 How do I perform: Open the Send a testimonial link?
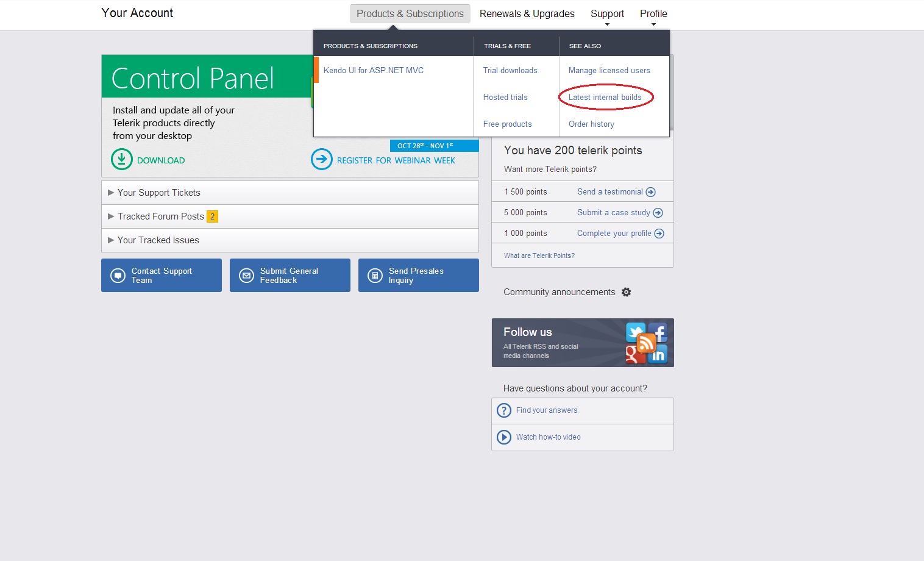(x=610, y=191)
